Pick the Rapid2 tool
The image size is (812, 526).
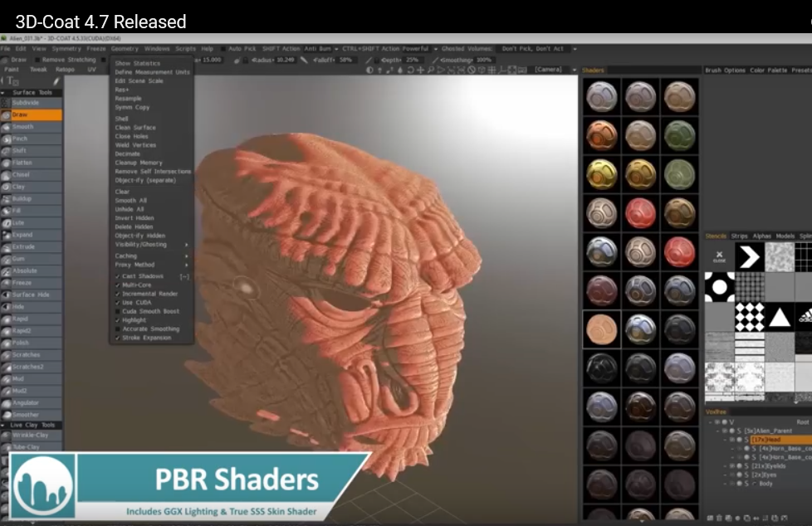(32, 330)
